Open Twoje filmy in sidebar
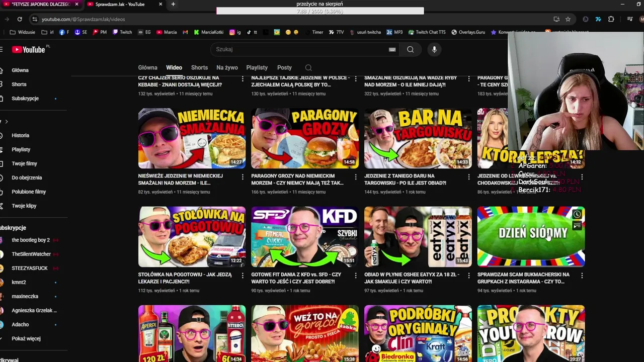The image size is (644, 362). [x=24, y=163]
